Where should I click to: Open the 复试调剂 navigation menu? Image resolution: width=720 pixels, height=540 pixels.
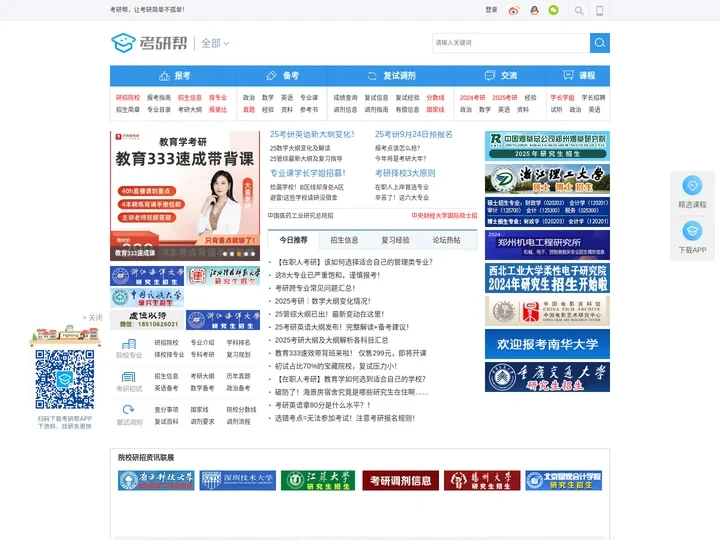click(390, 76)
